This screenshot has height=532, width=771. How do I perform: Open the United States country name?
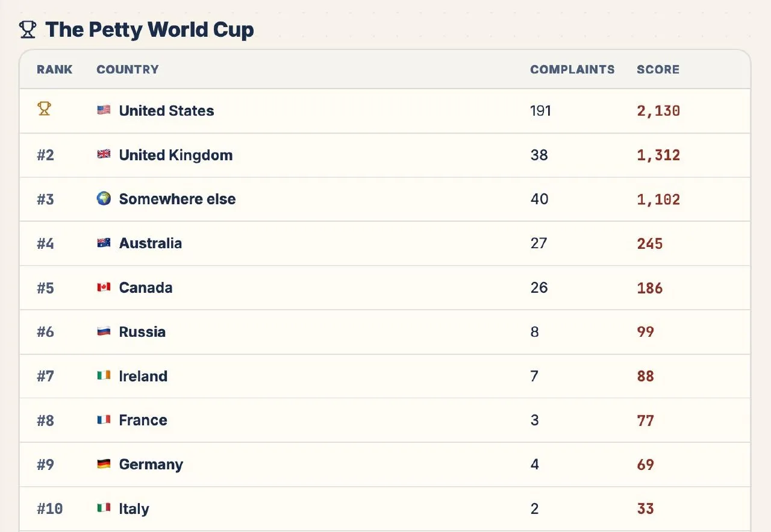coord(166,110)
